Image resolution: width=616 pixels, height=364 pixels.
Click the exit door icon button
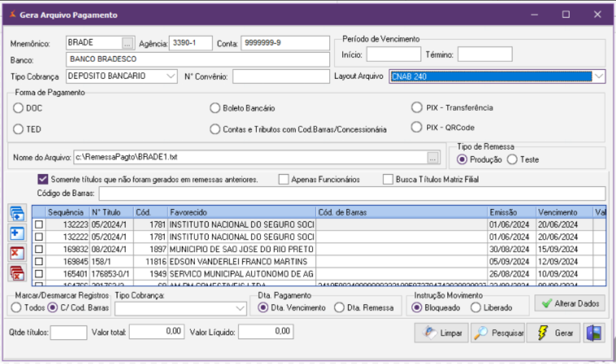(593, 332)
